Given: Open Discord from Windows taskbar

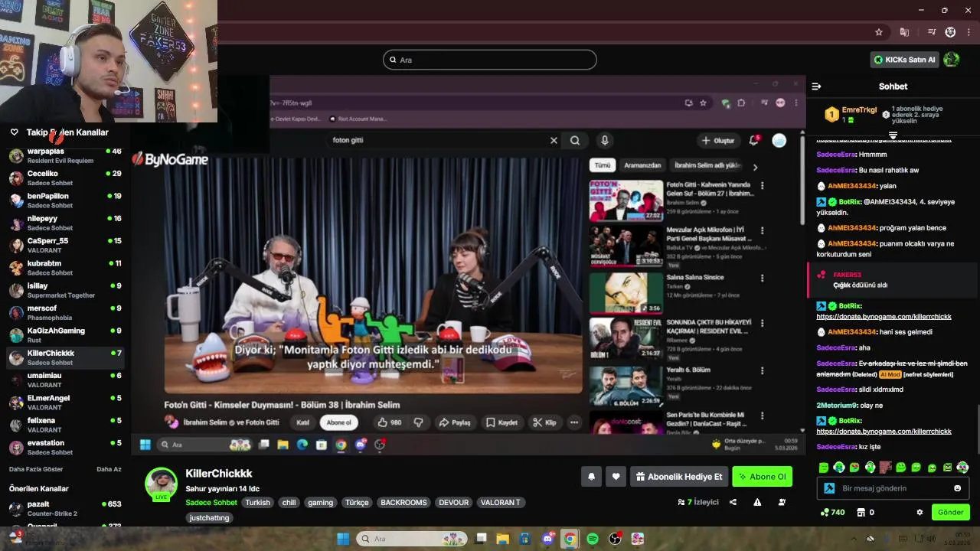Looking at the screenshot, I should (547, 539).
